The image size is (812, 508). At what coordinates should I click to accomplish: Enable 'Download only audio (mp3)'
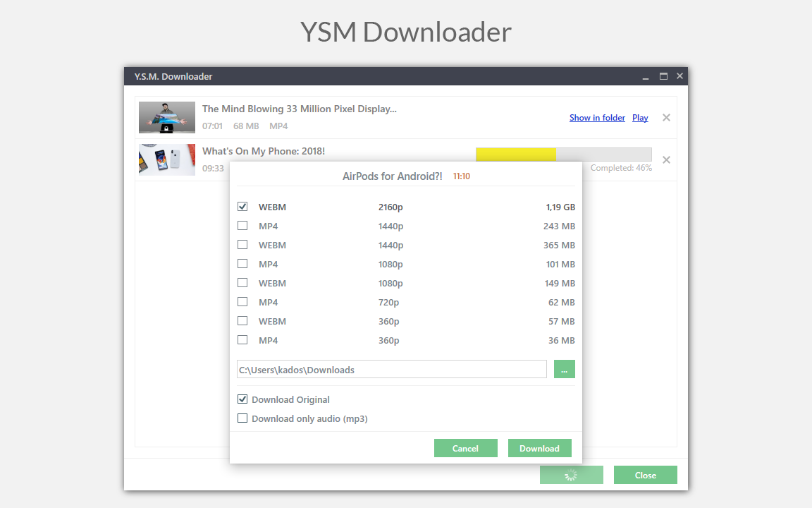point(242,418)
